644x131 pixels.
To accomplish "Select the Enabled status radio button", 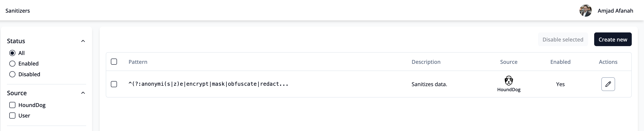I will point(12,64).
